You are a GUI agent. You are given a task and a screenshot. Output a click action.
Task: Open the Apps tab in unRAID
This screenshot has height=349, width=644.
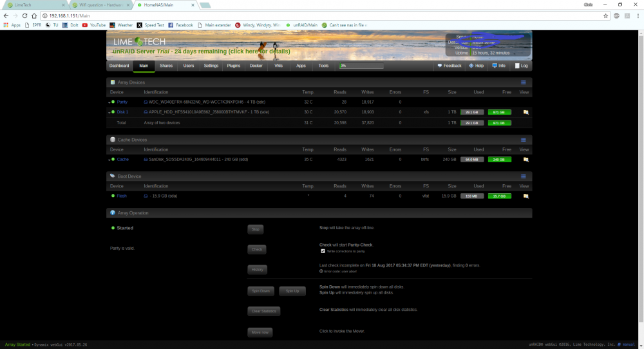point(301,66)
